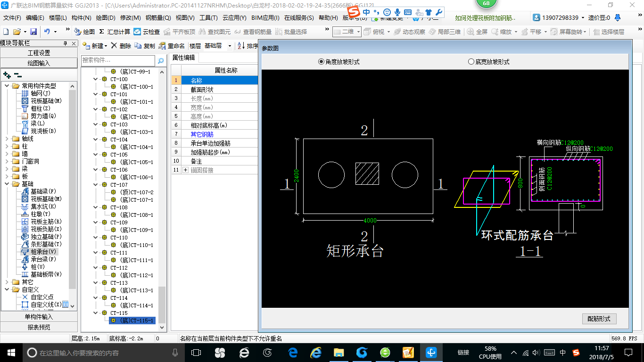
Task: Open the 钢筋量(Q) menu
Action: (158, 18)
